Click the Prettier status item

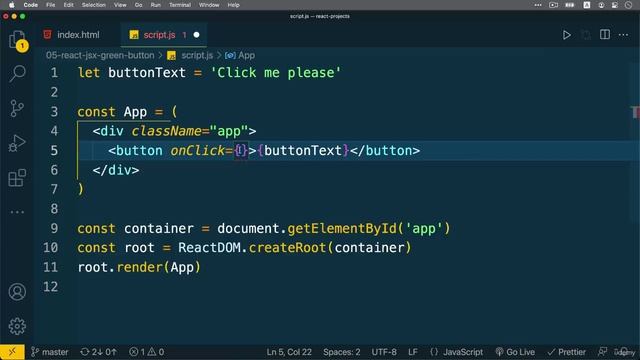[x=567, y=352]
